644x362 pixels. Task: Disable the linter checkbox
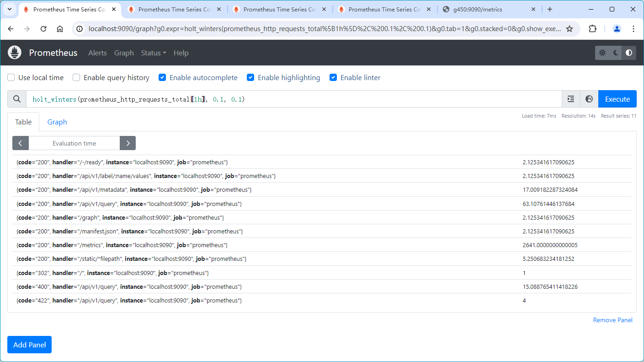[x=333, y=78]
